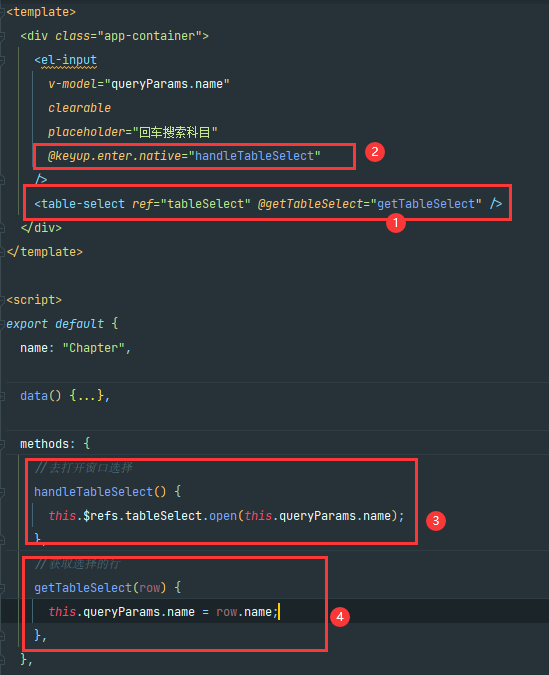This screenshot has width=549, height=675.
Task: Click the clearable attribute
Action: tap(79, 108)
